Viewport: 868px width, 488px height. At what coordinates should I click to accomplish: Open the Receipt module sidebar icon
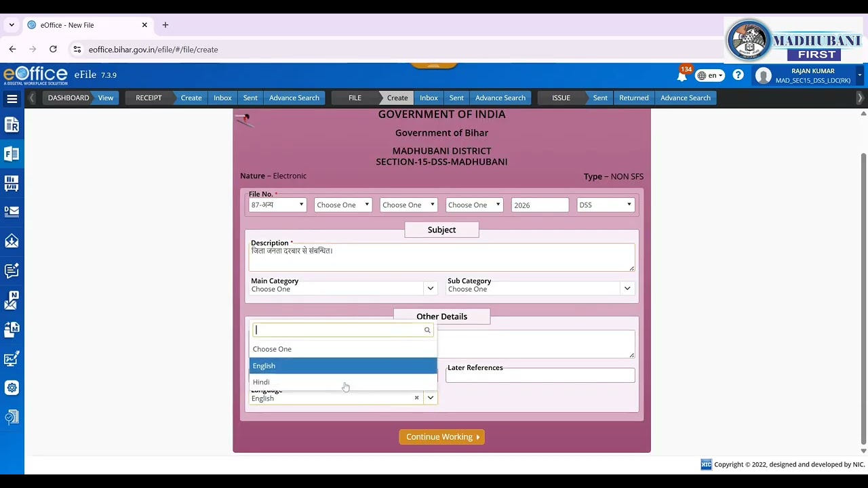pos(12,125)
